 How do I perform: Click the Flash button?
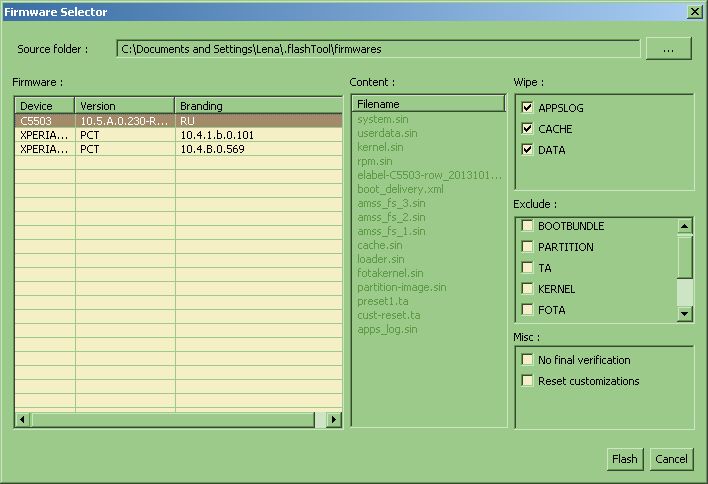[624, 459]
